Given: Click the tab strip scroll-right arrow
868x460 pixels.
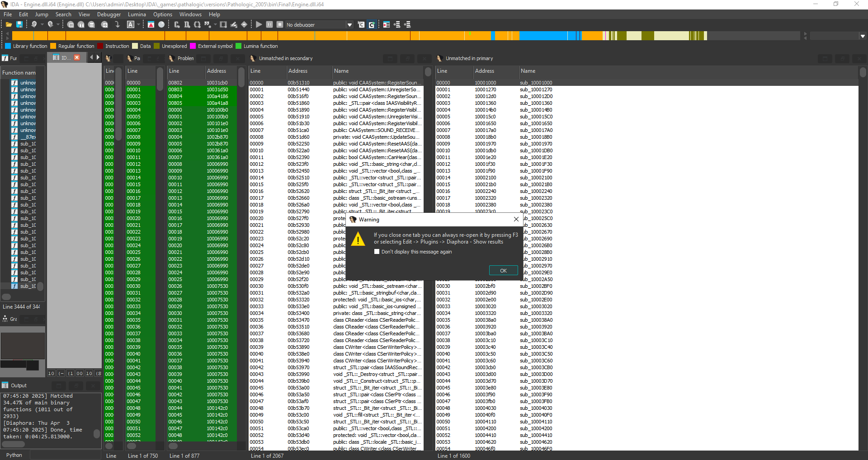Looking at the screenshot, I should pyautogui.click(x=98, y=57).
